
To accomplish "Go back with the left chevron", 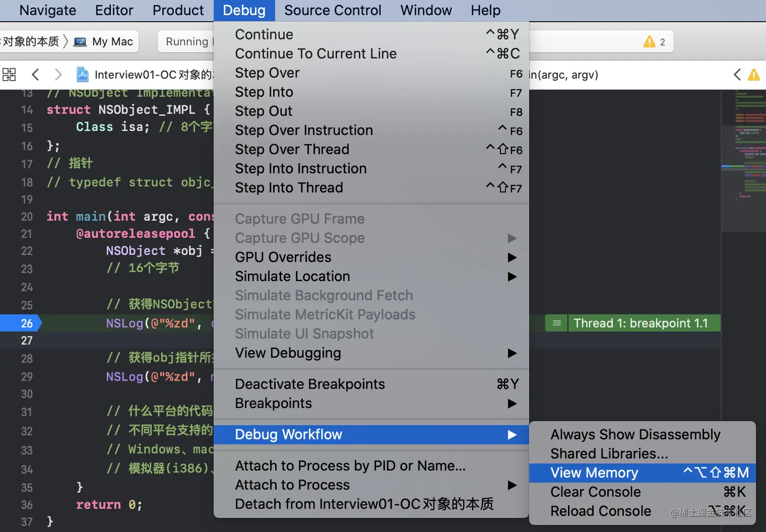I will pyautogui.click(x=35, y=75).
